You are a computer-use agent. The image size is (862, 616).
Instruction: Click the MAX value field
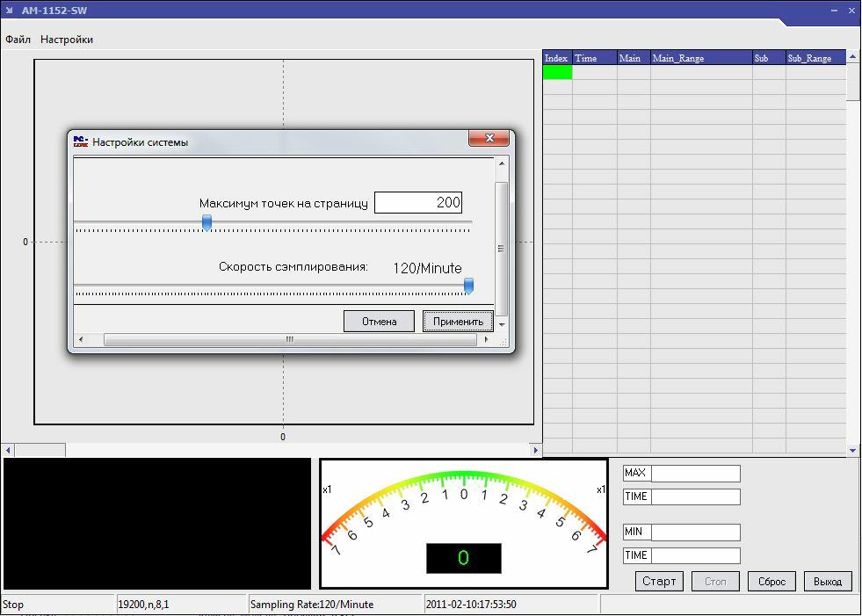(695, 474)
